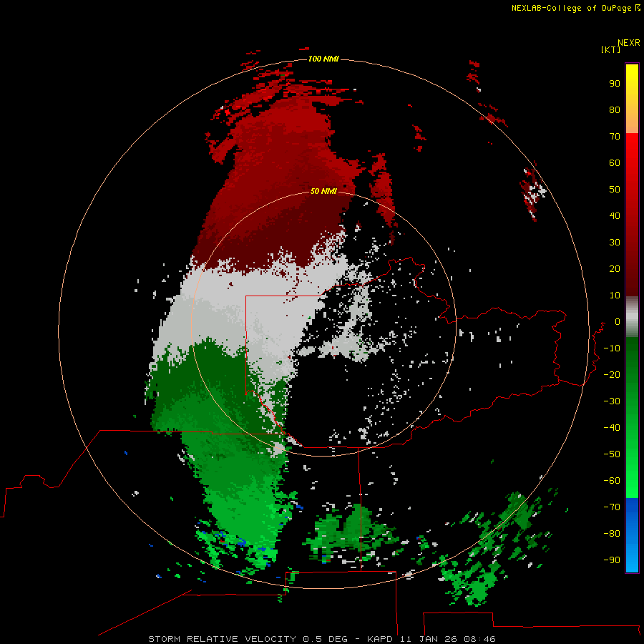The height and width of the screenshot is (644, 644).
Task: Click the blue bottom segment of color bar
Action: (632, 535)
